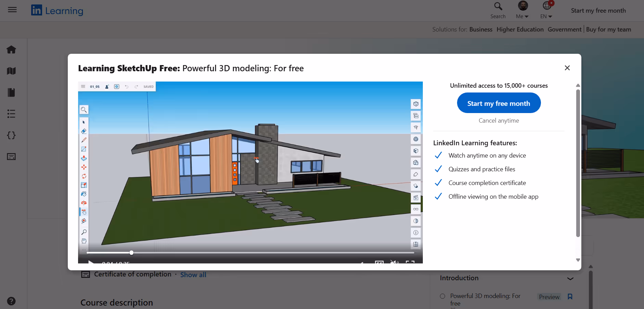Click the dialog vertical scrollbar thumb
Image resolution: width=644 pixels, height=309 pixels.
(x=578, y=163)
